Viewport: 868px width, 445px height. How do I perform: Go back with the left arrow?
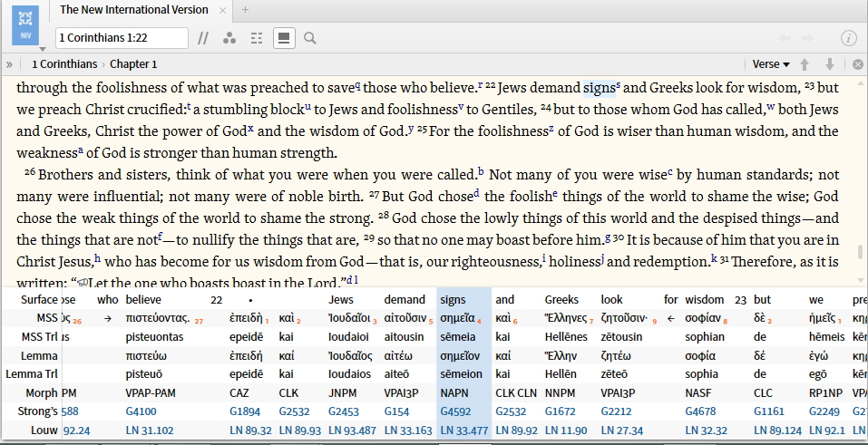785,38
